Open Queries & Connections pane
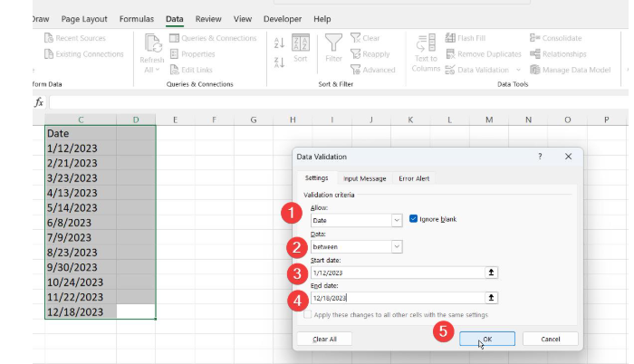634x364 pixels. [x=213, y=38]
